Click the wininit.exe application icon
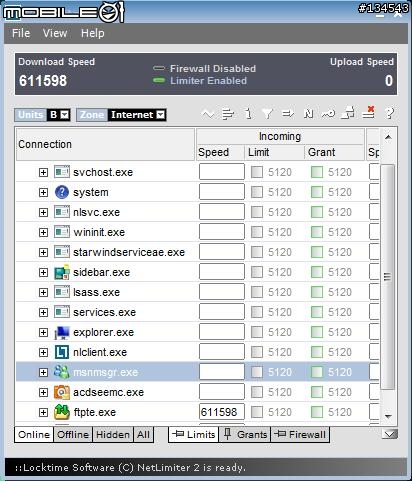This screenshot has height=481, width=412. click(62, 232)
